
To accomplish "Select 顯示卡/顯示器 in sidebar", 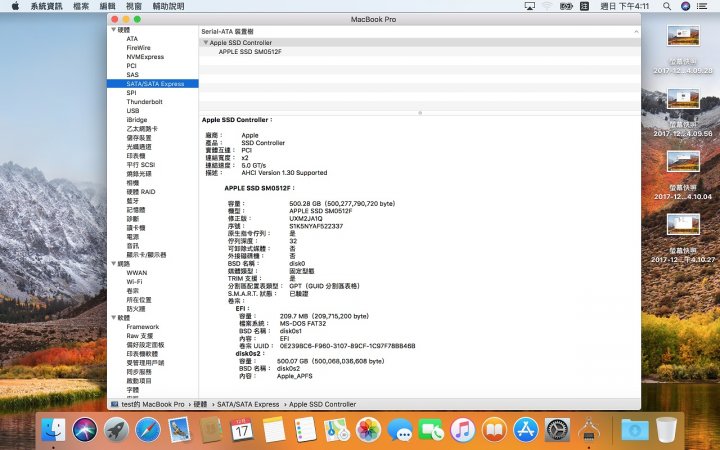I will coord(146,255).
